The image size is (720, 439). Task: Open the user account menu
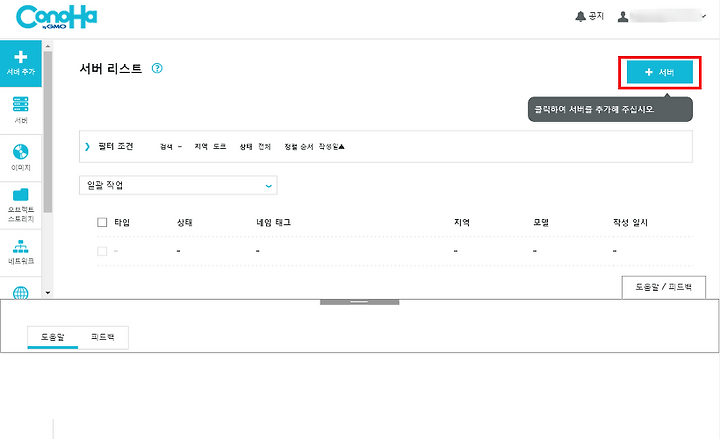662,17
